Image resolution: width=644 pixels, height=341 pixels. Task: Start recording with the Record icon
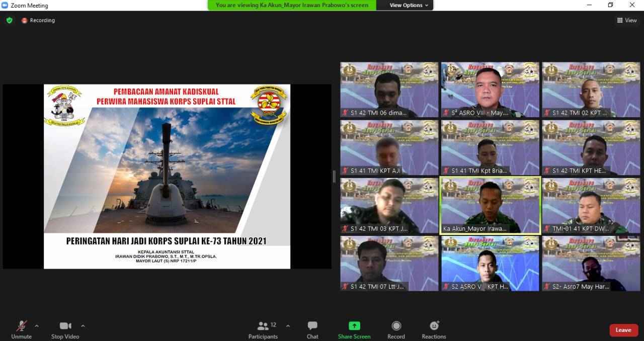396,326
